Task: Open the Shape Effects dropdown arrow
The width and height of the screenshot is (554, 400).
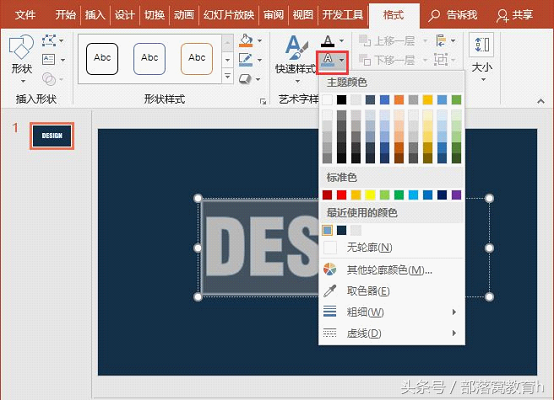Action: point(258,79)
